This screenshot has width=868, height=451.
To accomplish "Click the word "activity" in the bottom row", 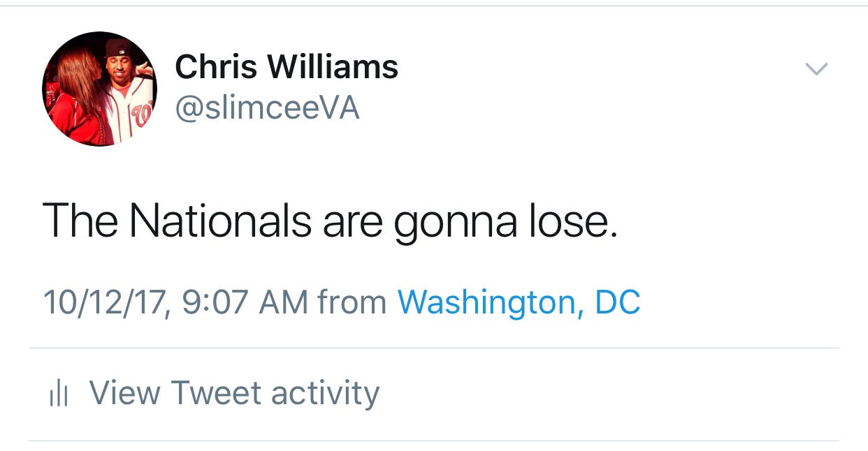I will click(325, 393).
